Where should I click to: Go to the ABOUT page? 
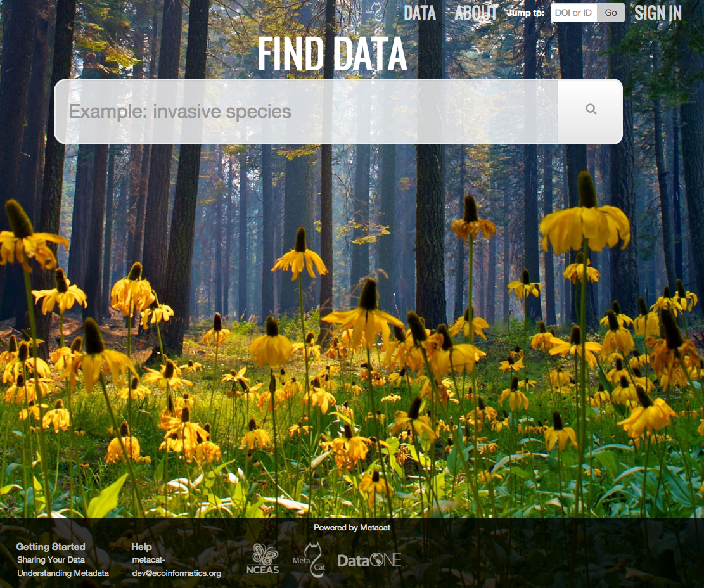(x=476, y=13)
